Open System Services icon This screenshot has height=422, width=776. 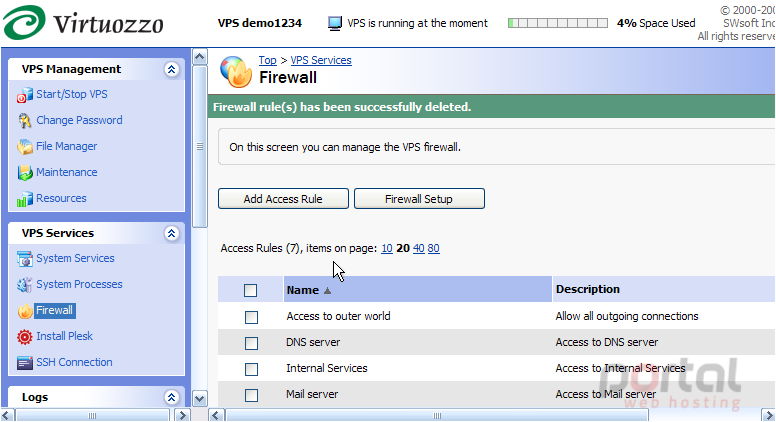(x=25, y=259)
